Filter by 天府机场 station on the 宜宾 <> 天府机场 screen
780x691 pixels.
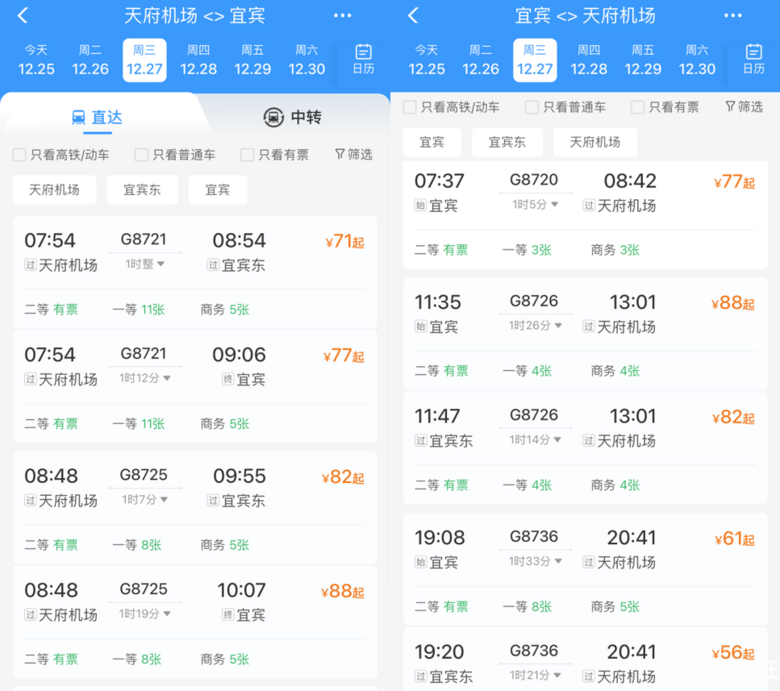point(595,142)
